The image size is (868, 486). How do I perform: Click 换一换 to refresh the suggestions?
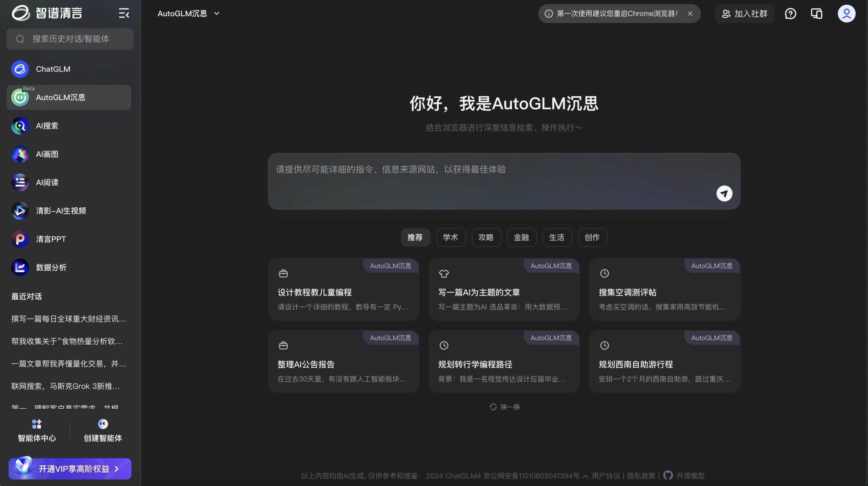[x=505, y=407]
